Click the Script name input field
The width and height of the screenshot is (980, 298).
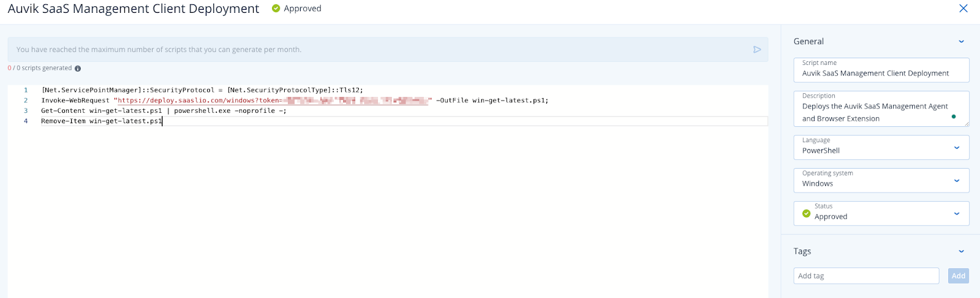[881, 70]
